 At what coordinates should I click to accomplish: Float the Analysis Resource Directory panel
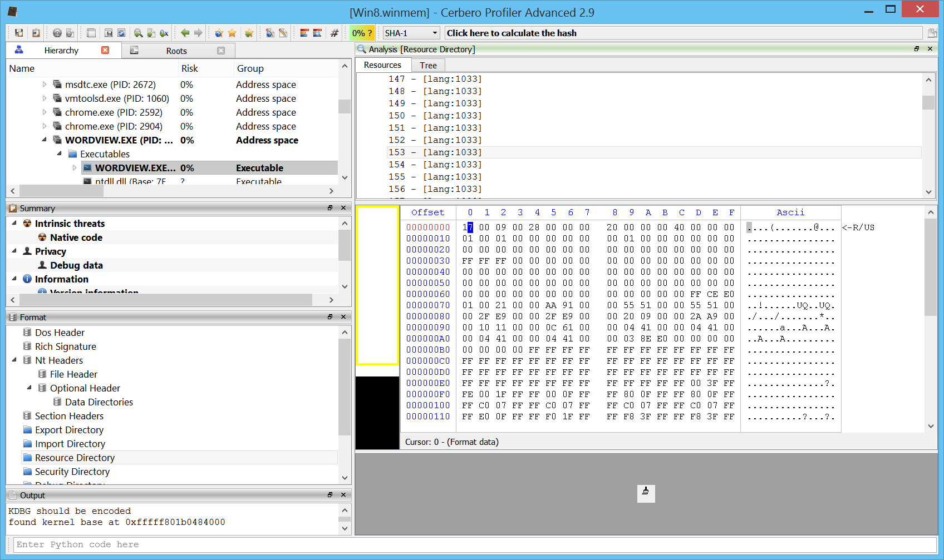click(917, 49)
